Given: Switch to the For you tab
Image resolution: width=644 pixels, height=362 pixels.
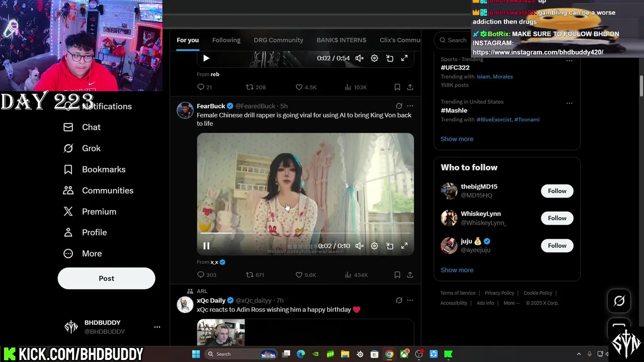Looking at the screenshot, I should 188,40.
